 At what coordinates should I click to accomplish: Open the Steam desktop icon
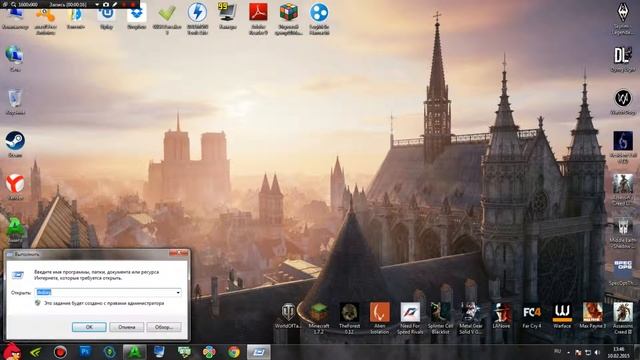pyautogui.click(x=15, y=141)
